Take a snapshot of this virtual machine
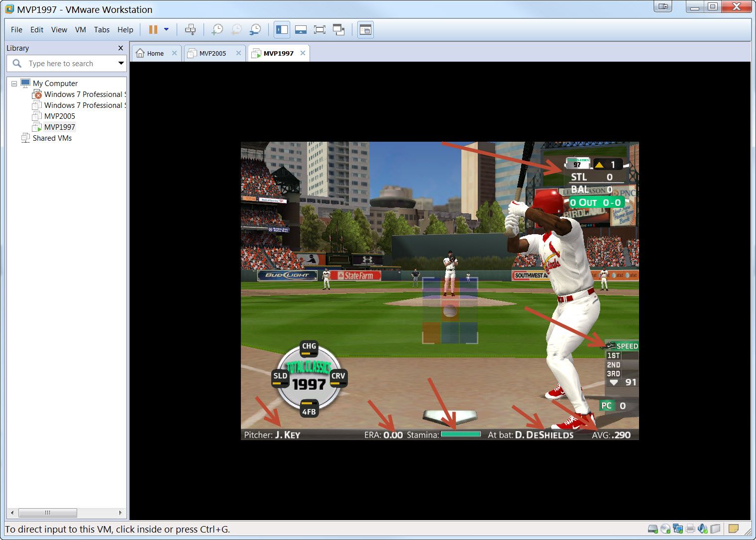Viewport: 756px width, 540px height. [x=217, y=30]
